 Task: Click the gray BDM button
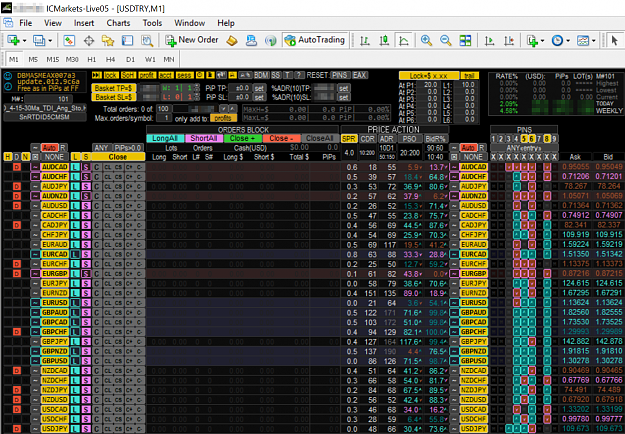pos(261,75)
